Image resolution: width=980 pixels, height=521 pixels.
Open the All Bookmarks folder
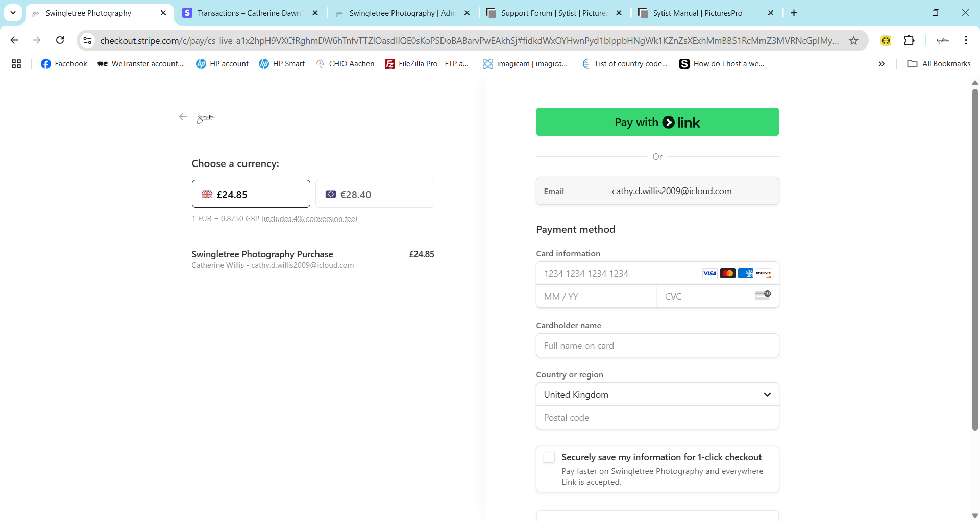[x=939, y=64]
